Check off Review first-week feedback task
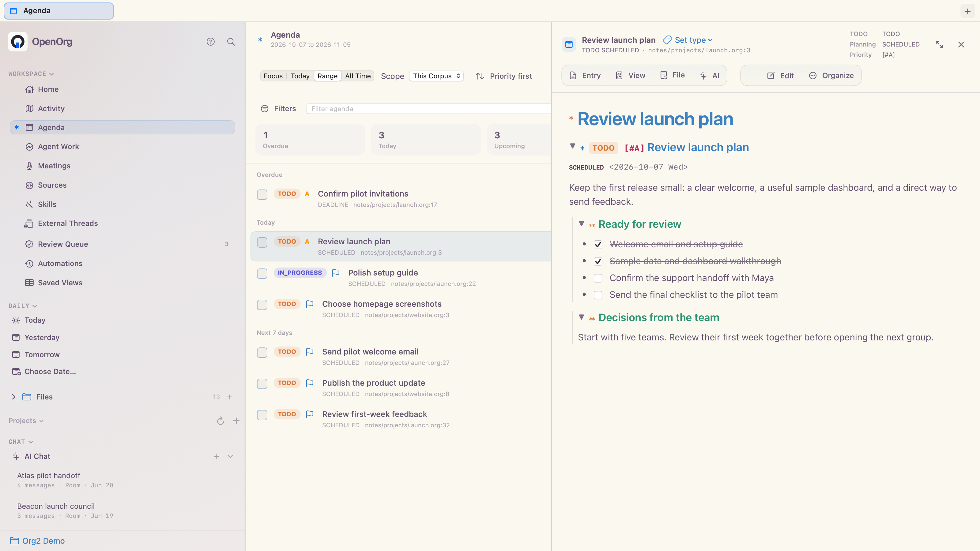980x551 pixels. pyautogui.click(x=262, y=415)
